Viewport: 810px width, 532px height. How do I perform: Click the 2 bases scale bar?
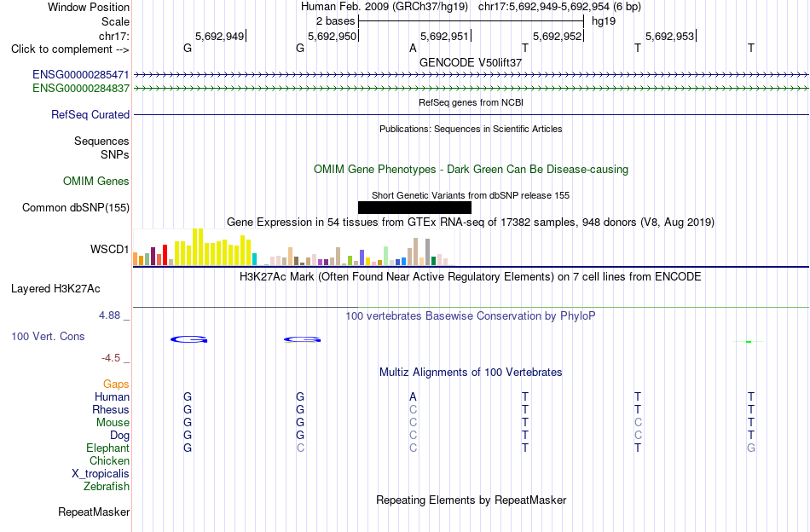pos(471,21)
